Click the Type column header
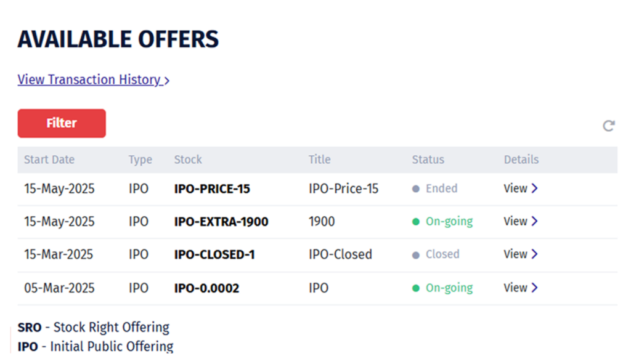Screen dimensions: 631x364 pyautogui.click(x=140, y=160)
